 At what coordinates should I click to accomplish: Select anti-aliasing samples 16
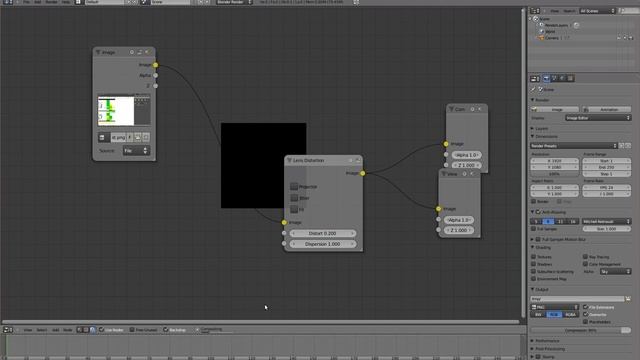[x=573, y=221]
